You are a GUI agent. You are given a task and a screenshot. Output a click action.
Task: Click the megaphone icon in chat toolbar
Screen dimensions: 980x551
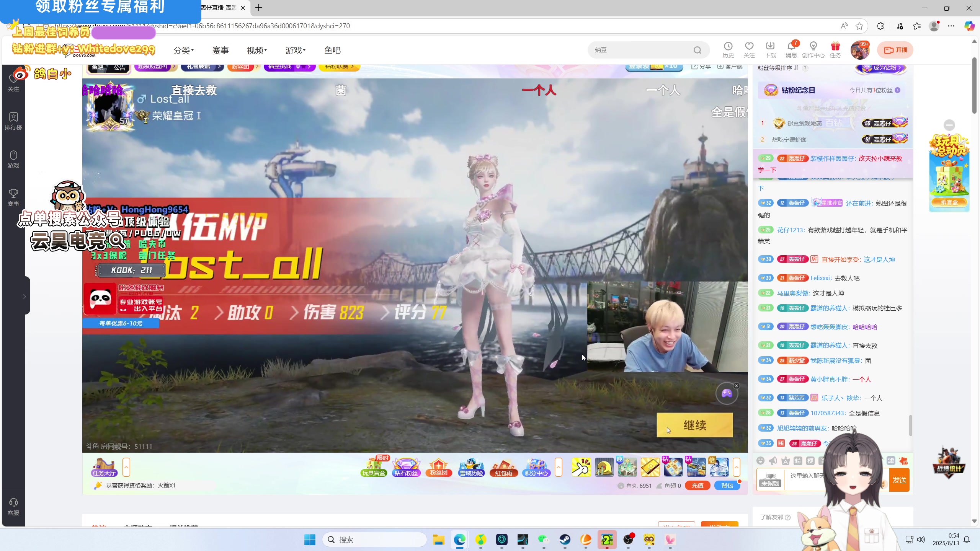(773, 461)
